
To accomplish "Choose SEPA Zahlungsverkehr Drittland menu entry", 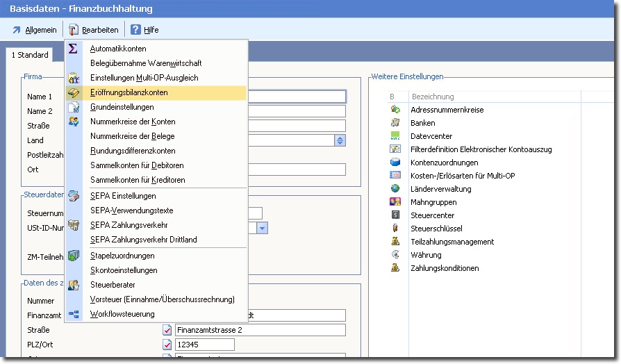I will [x=143, y=240].
